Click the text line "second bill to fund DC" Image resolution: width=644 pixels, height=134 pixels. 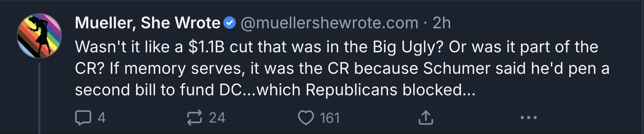[x=275, y=90]
